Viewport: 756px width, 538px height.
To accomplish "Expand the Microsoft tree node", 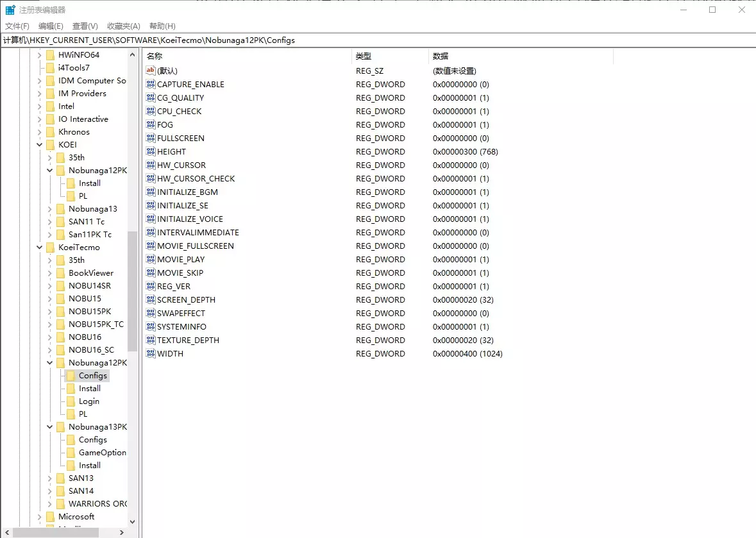I will (40, 517).
